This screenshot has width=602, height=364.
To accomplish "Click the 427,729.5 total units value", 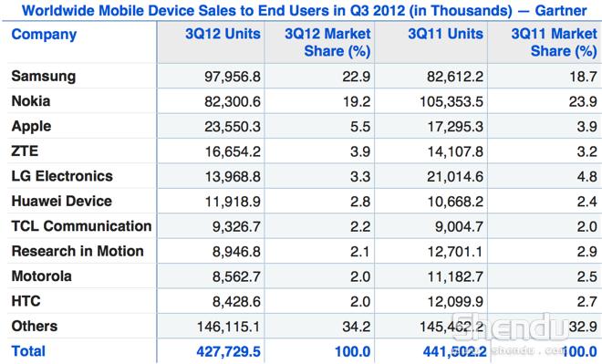I will pos(228,351).
